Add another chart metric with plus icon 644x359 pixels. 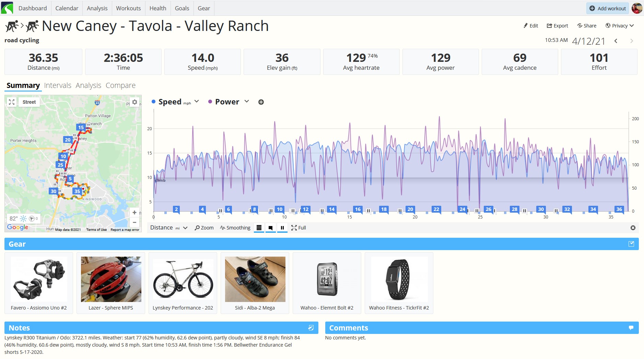pos(261,102)
